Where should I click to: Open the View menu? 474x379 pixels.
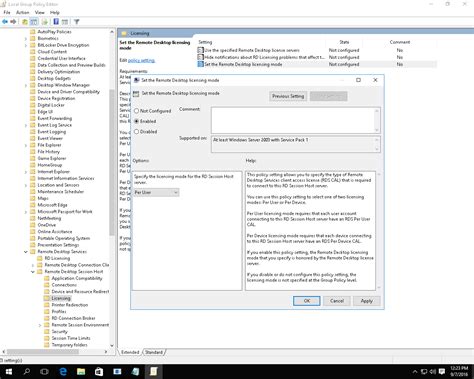(40, 12)
